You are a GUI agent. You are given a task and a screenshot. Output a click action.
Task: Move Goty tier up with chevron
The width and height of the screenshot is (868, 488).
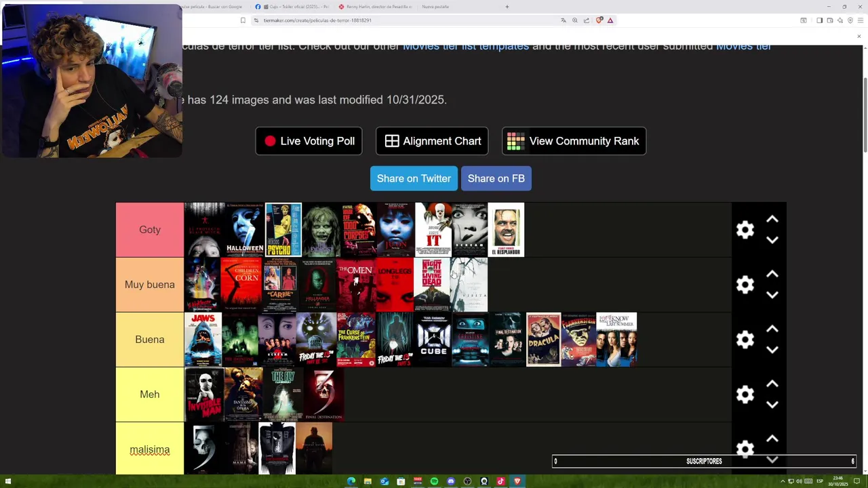point(772,220)
